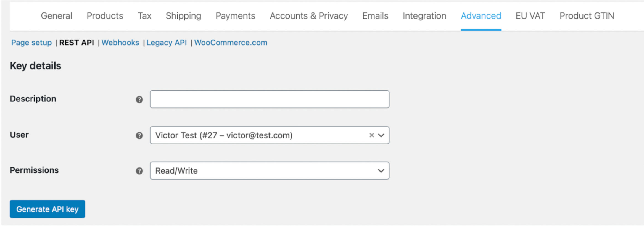The height and width of the screenshot is (226, 644).
Task: Select the Shipping tab
Action: tap(183, 16)
